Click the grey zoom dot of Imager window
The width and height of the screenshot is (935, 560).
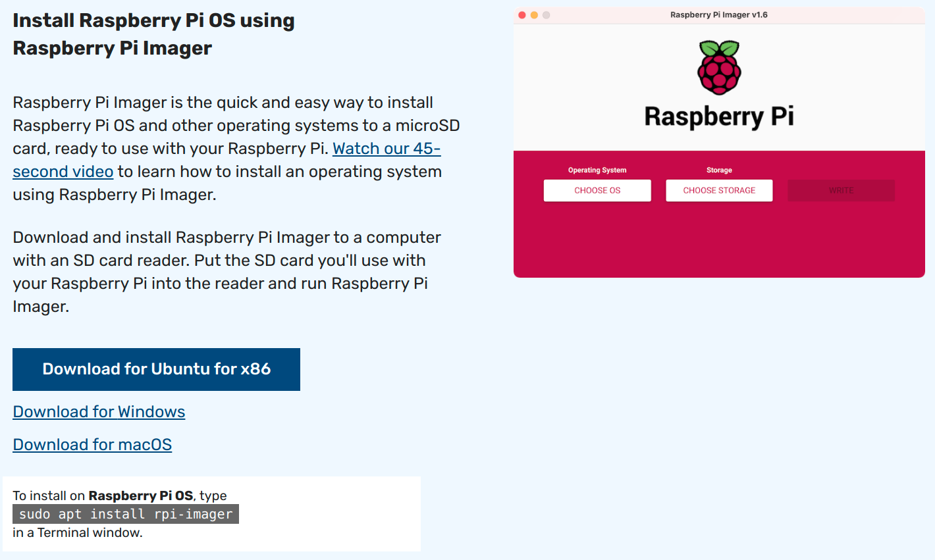point(546,15)
